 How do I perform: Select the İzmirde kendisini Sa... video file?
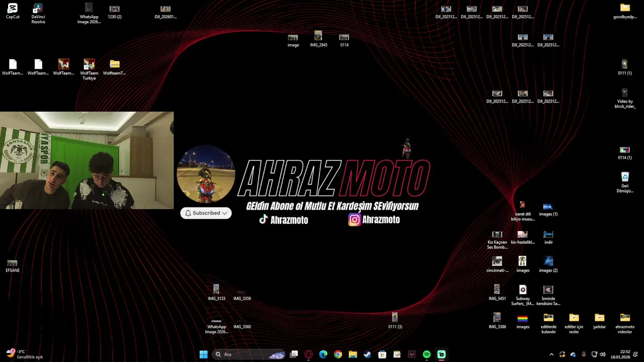(548, 295)
